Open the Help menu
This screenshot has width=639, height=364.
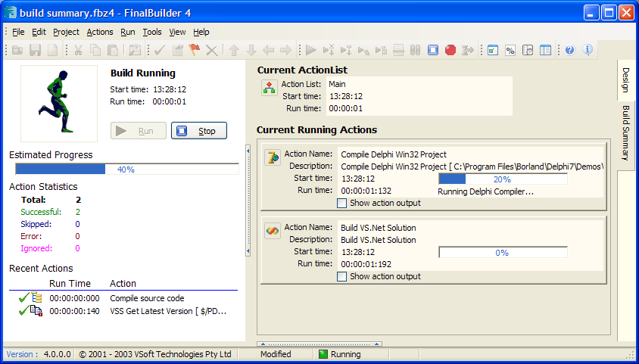(x=201, y=32)
